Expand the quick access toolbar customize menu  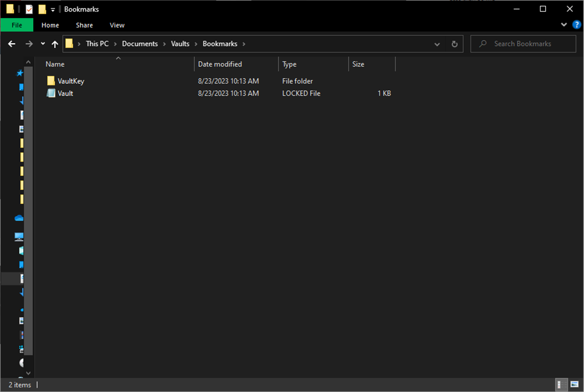(x=52, y=9)
